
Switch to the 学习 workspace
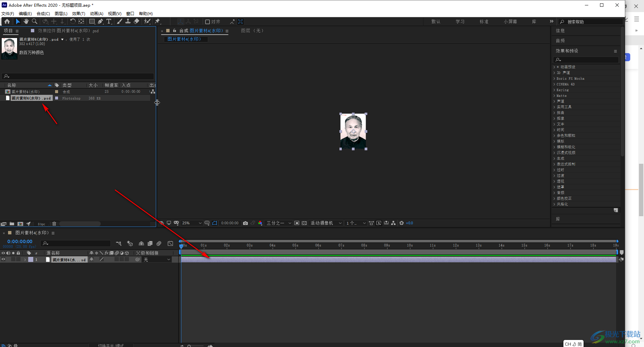(460, 22)
